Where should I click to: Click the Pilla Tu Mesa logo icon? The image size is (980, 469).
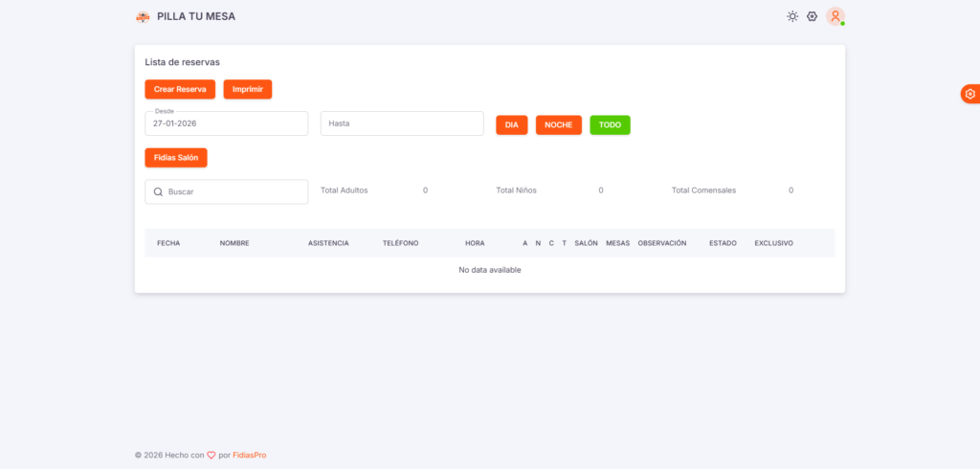coord(143,16)
